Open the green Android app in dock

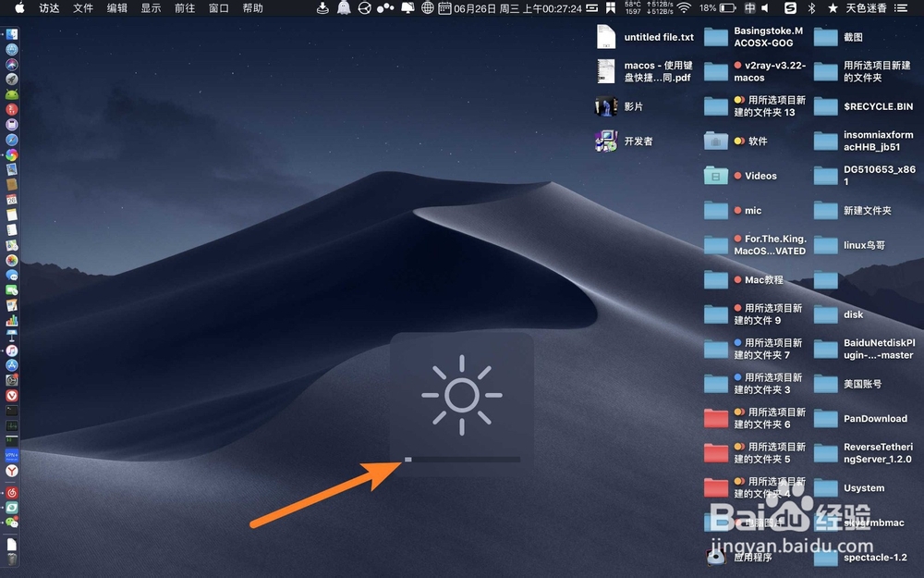click(x=12, y=94)
